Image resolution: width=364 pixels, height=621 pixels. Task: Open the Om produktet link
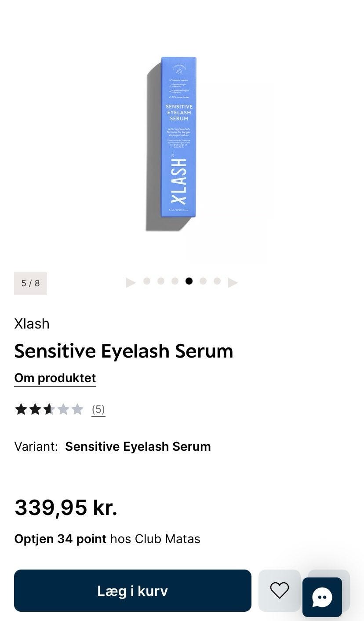[x=55, y=378]
